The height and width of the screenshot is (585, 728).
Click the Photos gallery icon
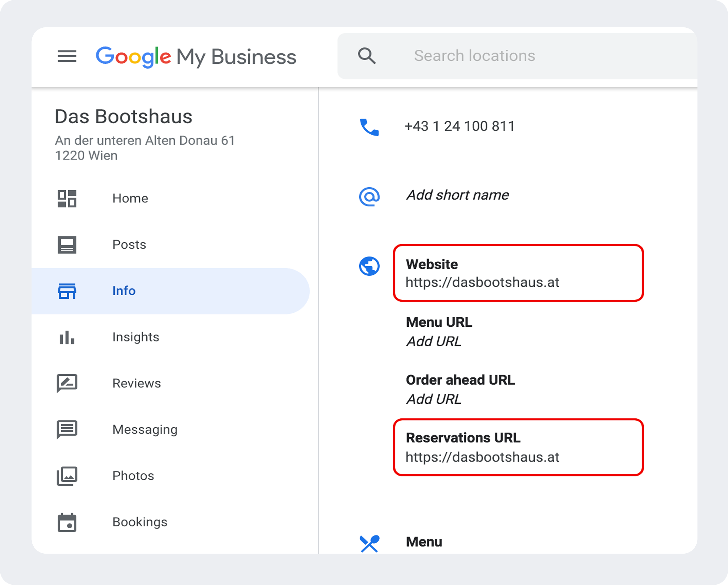(67, 476)
